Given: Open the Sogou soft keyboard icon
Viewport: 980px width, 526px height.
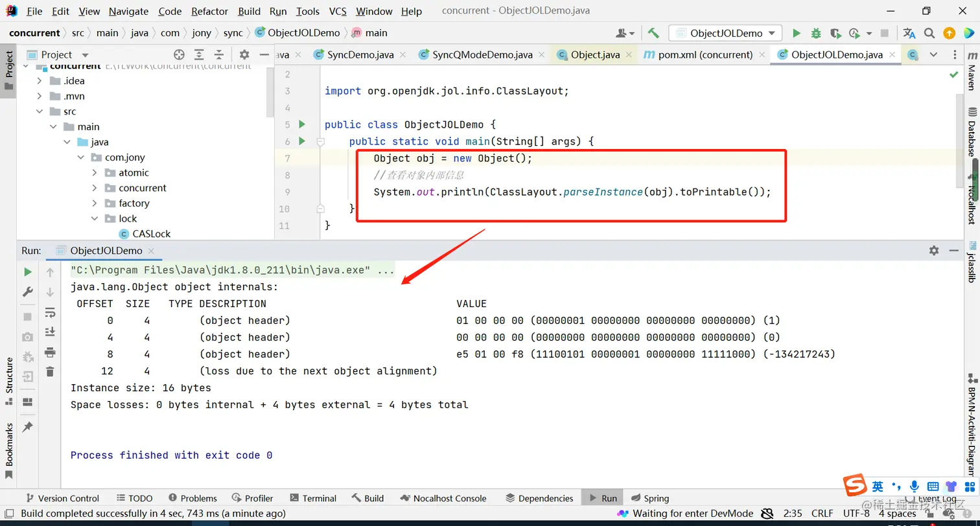Looking at the screenshot, I should coord(933,486).
